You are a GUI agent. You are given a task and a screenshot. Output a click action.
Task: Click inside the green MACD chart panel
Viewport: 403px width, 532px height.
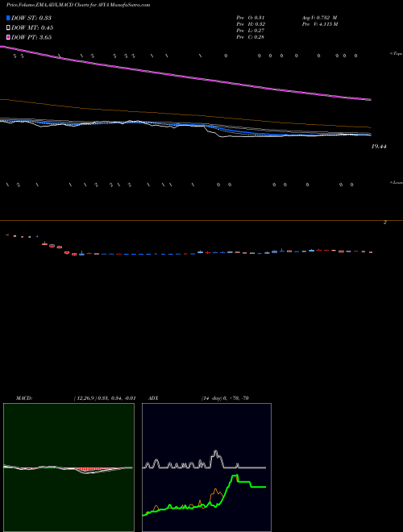tap(69, 468)
